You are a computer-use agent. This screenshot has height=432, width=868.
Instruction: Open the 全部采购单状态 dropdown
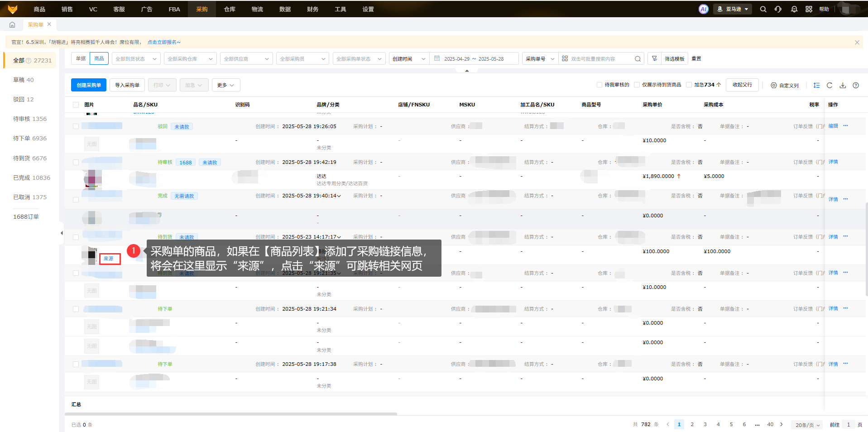pos(359,59)
